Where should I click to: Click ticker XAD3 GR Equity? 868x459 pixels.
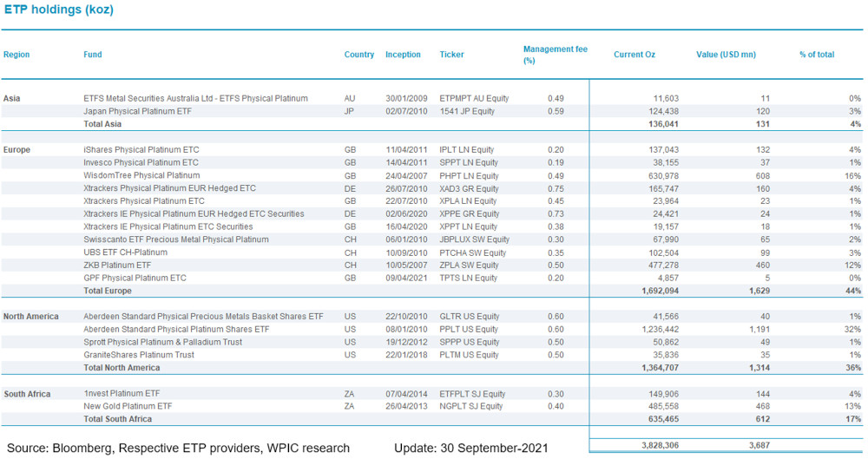pyautogui.click(x=469, y=189)
